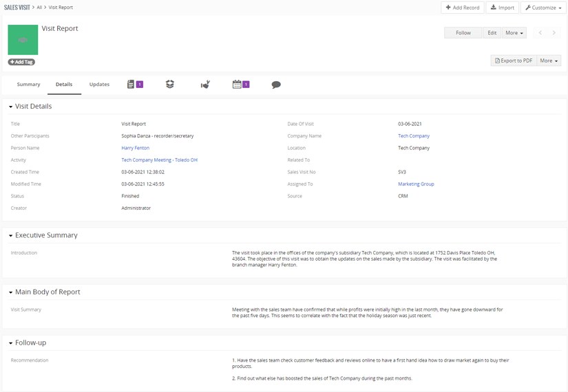Open the More dropdown beside Edit

tap(514, 32)
